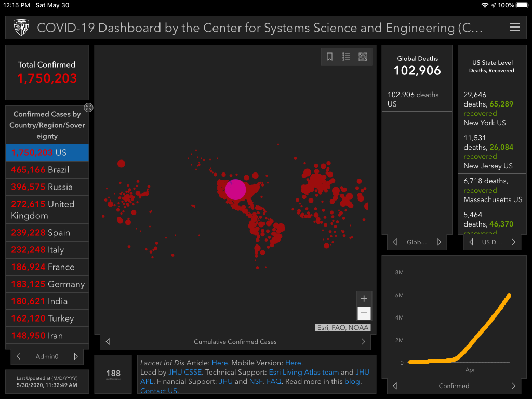Open the Esri Living Atlas team link
The width and height of the screenshot is (532, 399).
(x=303, y=372)
